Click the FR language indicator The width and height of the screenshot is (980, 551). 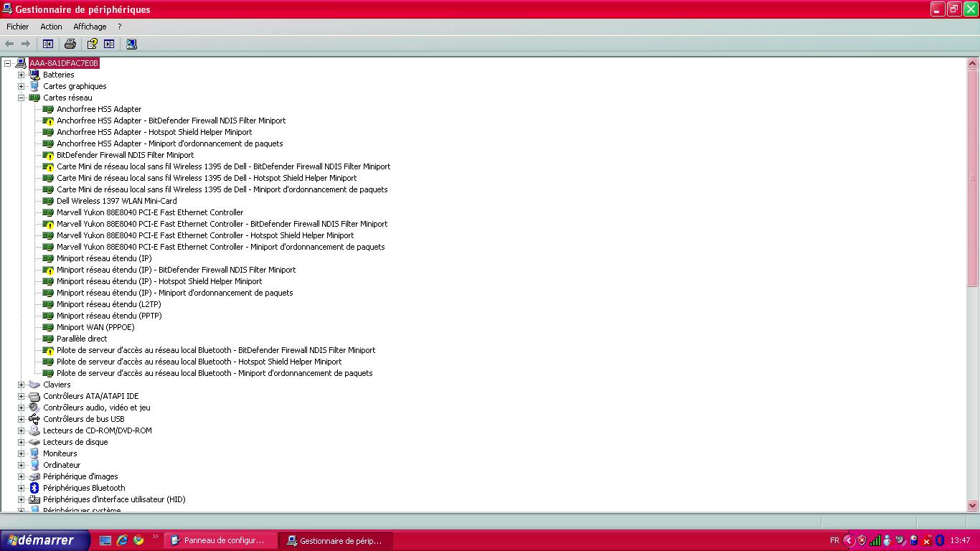pyautogui.click(x=834, y=540)
